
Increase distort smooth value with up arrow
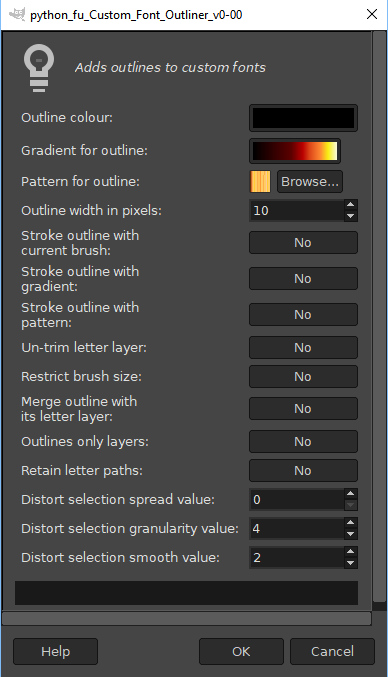coord(351,552)
